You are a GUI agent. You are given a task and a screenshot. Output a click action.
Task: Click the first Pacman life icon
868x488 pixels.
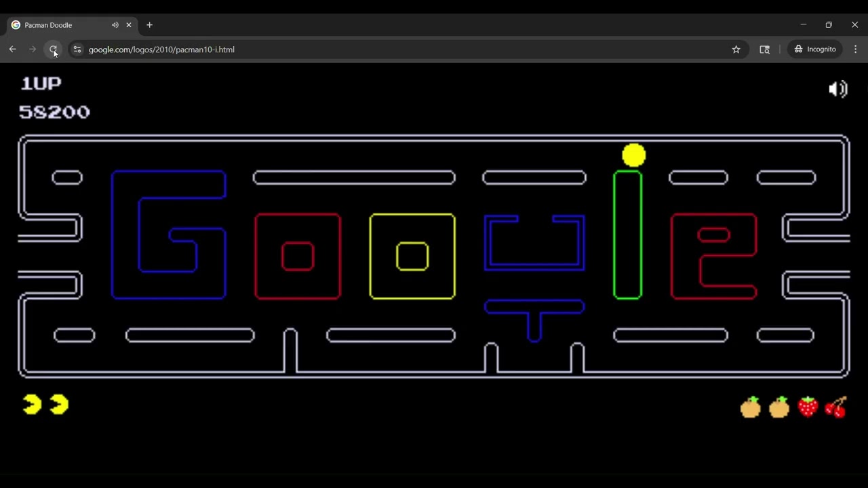[x=32, y=405]
